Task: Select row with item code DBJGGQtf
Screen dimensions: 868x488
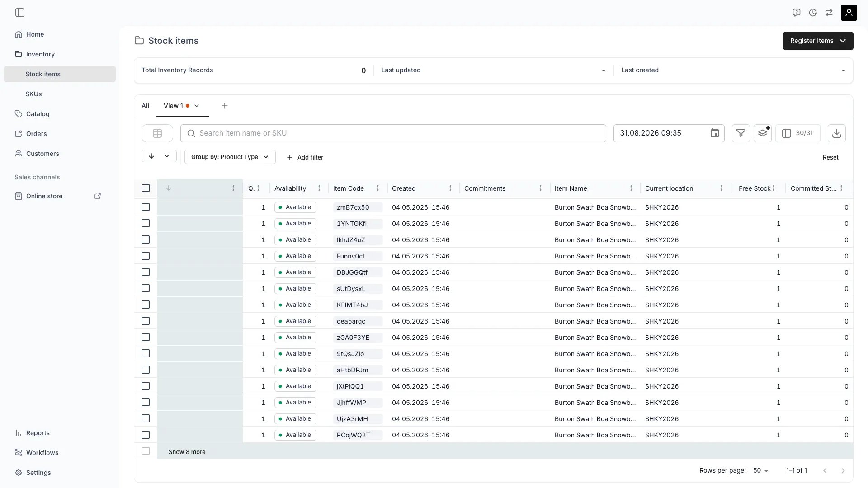Action: (x=146, y=272)
